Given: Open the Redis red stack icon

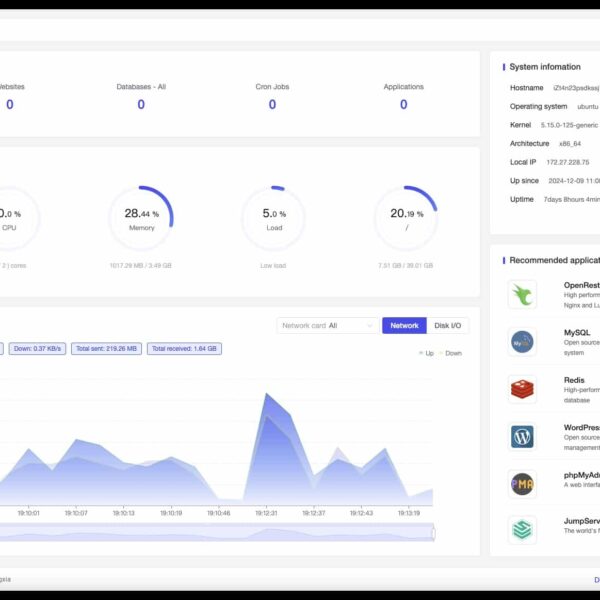Looking at the screenshot, I should pyautogui.click(x=522, y=389).
